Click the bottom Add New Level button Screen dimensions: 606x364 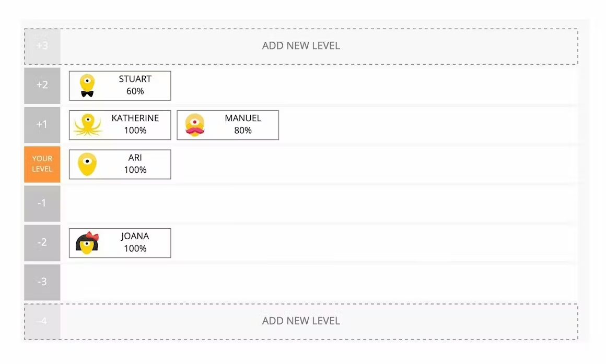coord(301,321)
